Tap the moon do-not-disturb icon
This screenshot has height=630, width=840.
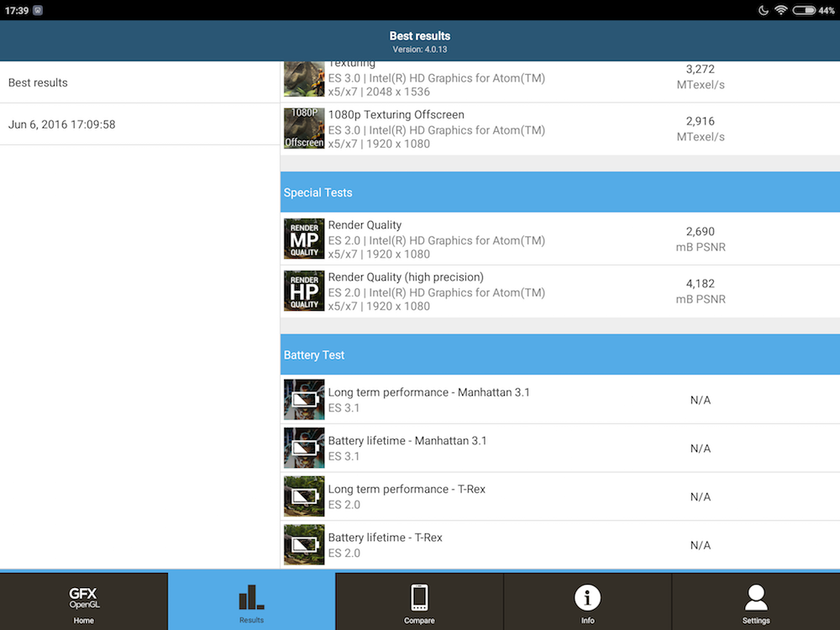point(764,10)
